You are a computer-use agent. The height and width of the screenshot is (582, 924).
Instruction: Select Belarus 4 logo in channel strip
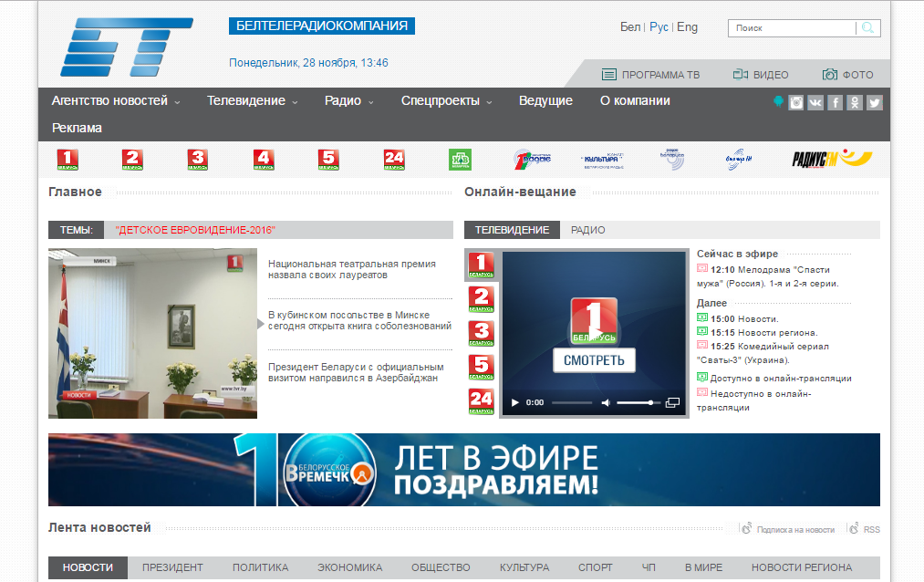coord(264,160)
